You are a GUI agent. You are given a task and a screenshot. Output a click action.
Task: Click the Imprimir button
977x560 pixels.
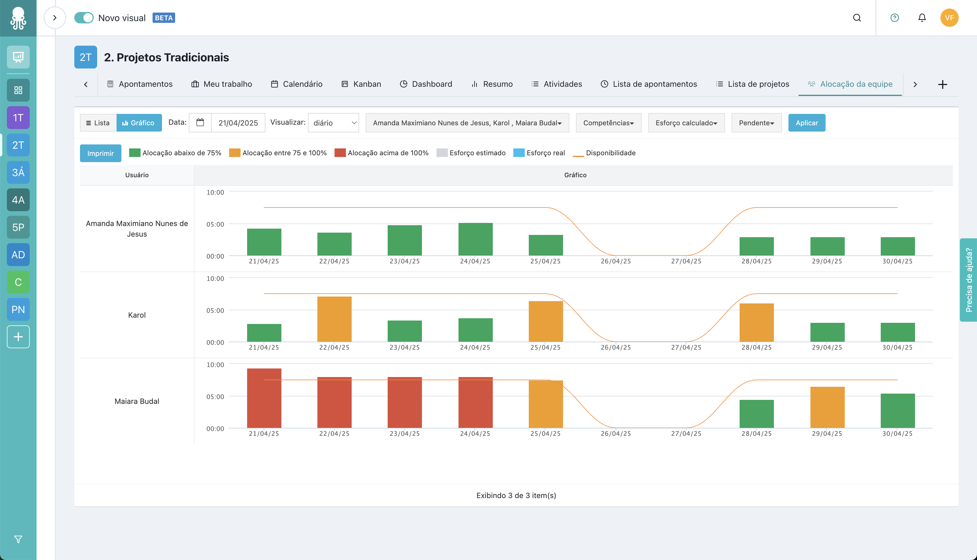coord(101,153)
